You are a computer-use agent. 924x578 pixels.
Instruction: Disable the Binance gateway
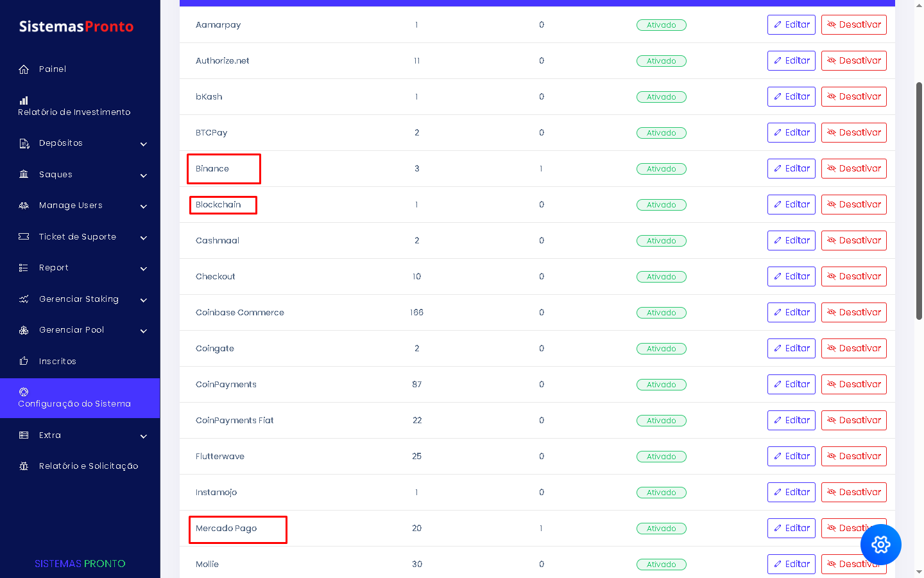pos(853,169)
